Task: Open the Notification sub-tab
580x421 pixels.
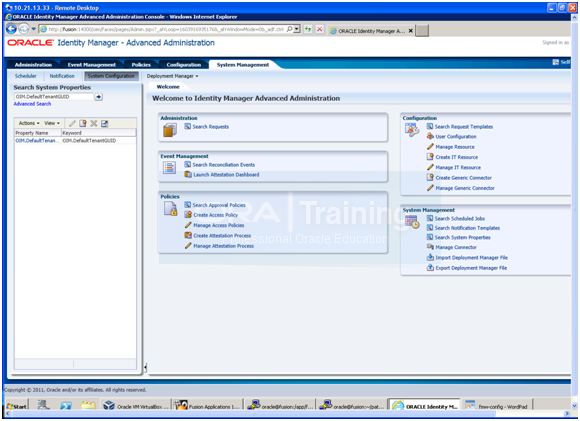Action: pyautogui.click(x=62, y=76)
